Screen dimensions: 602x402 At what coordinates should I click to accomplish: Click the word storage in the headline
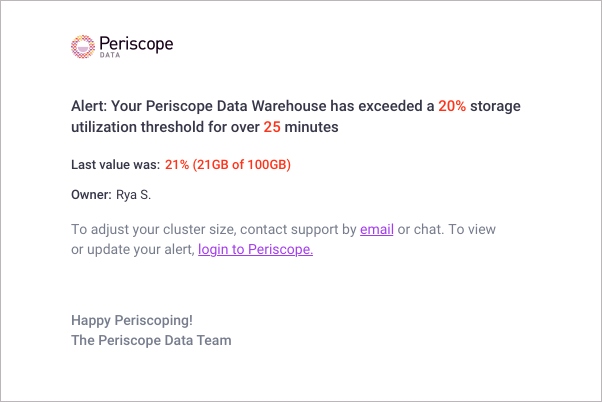(495, 106)
